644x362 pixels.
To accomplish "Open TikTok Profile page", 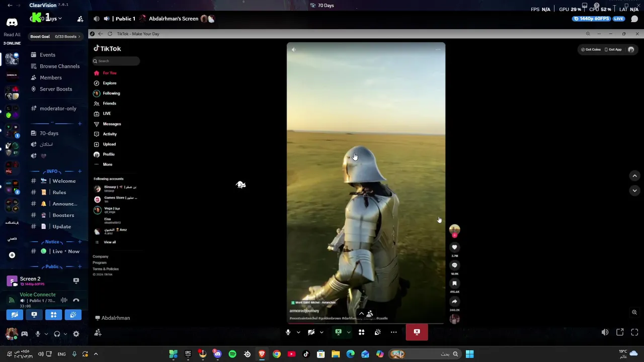I will 104,154.
